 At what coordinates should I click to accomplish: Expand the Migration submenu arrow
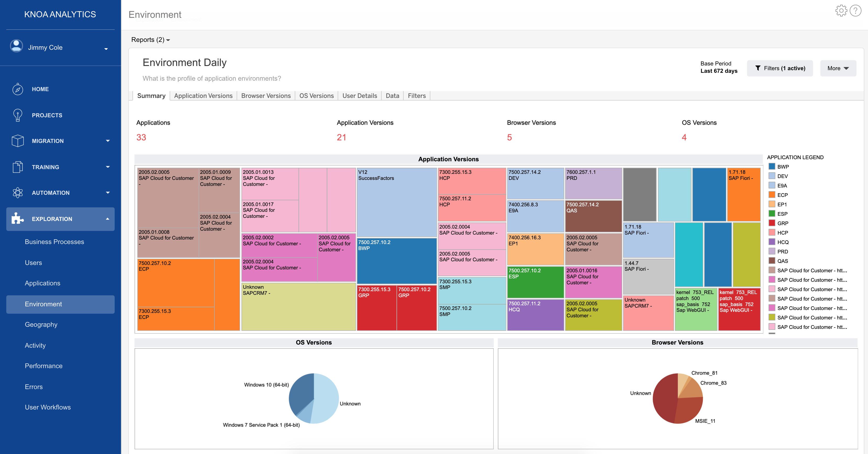click(x=108, y=141)
